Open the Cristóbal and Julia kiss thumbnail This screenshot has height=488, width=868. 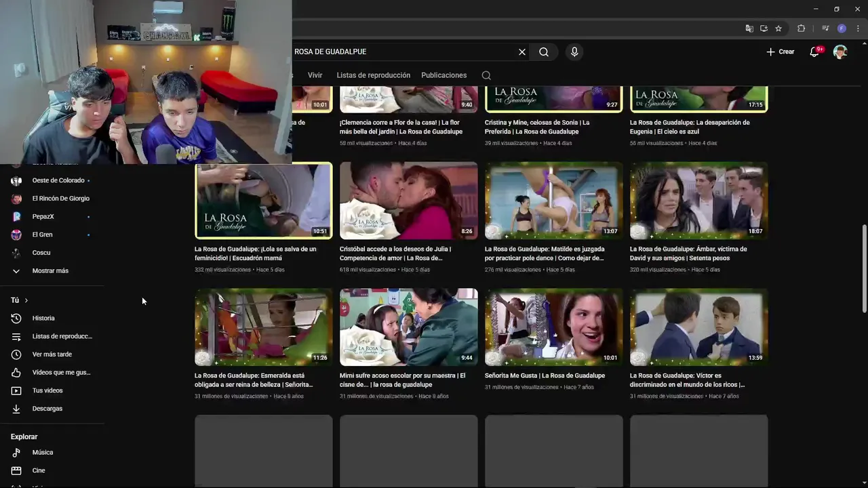[409, 201]
